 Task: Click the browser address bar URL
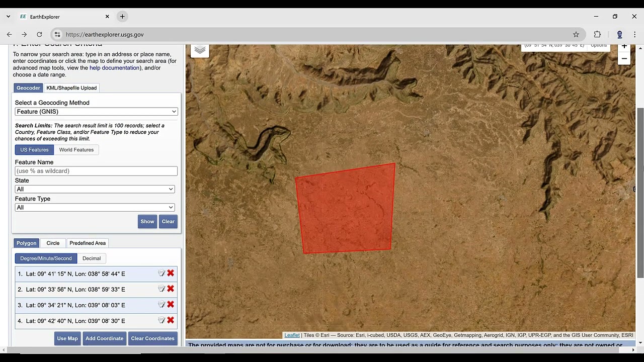coord(105,34)
